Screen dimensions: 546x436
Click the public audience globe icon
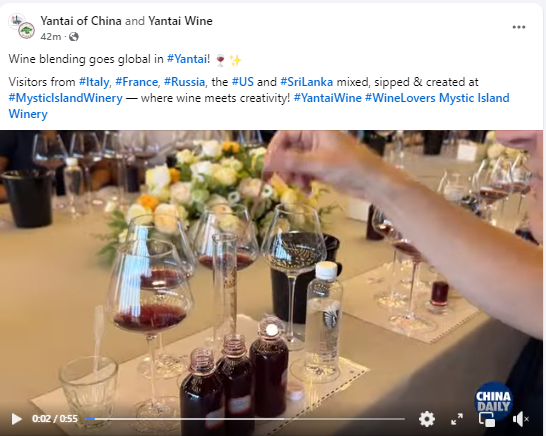pyautogui.click(x=74, y=37)
